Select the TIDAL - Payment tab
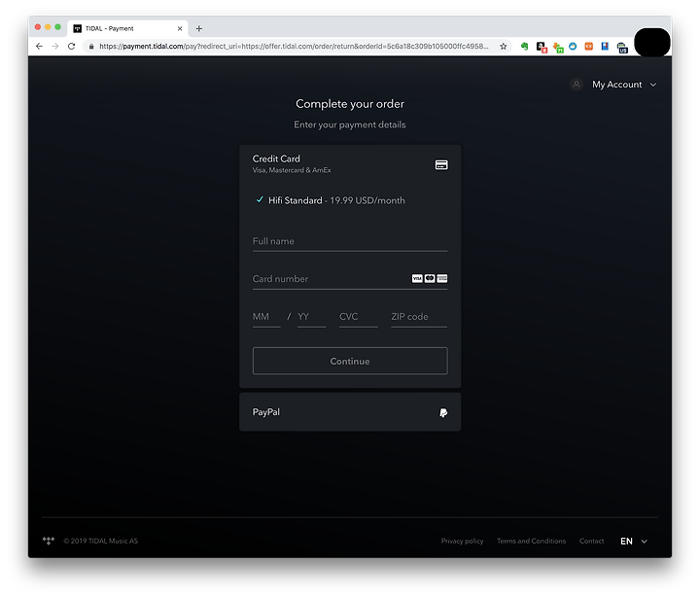The height and width of the screenshot is (598, 700). [127, 28]
